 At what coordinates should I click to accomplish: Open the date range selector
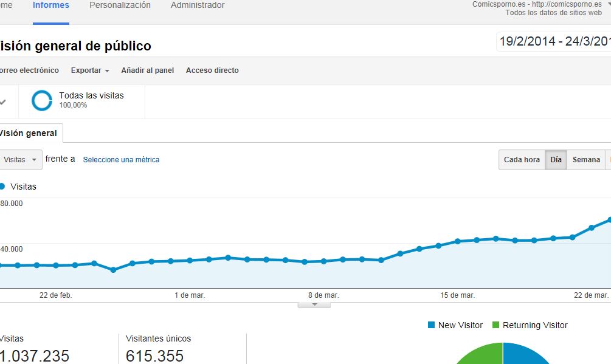point(554,41)
